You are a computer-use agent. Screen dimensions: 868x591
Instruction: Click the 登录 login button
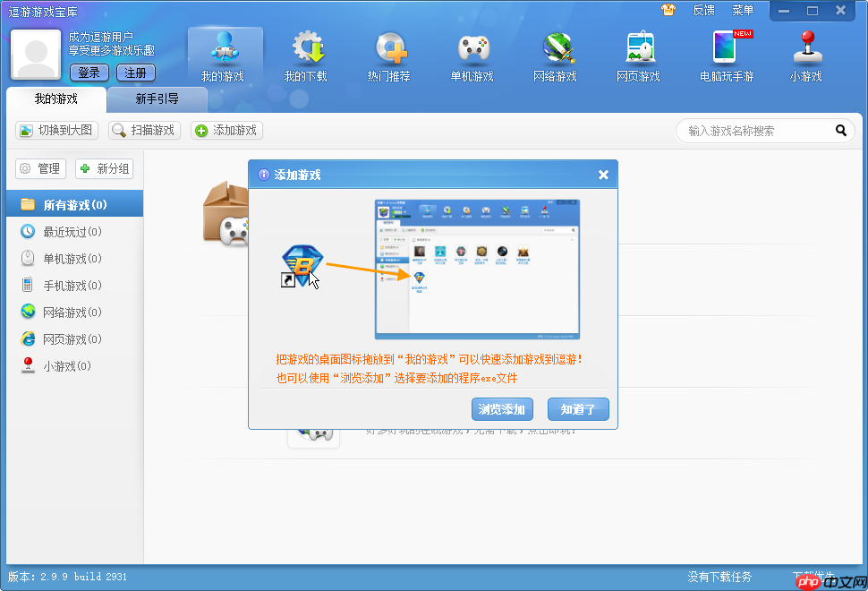89,73
